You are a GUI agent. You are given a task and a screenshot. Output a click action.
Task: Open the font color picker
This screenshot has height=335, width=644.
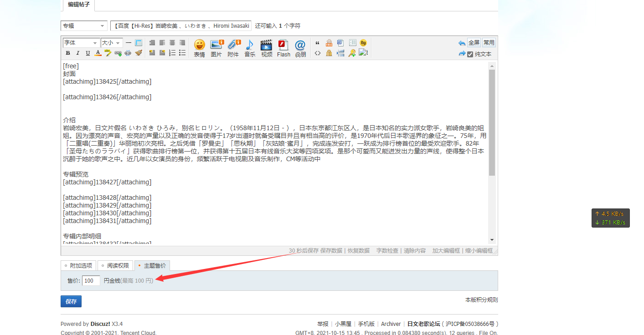click(x=98, y=53)
